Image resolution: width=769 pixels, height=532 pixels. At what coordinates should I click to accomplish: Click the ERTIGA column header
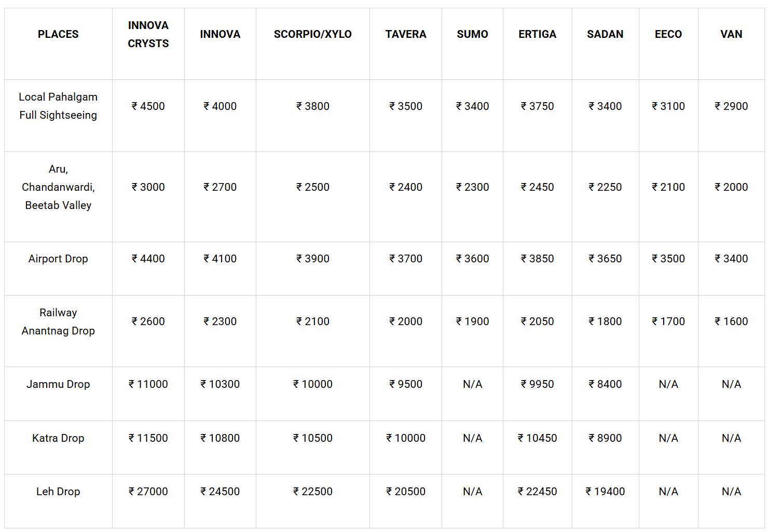point(537,34)
